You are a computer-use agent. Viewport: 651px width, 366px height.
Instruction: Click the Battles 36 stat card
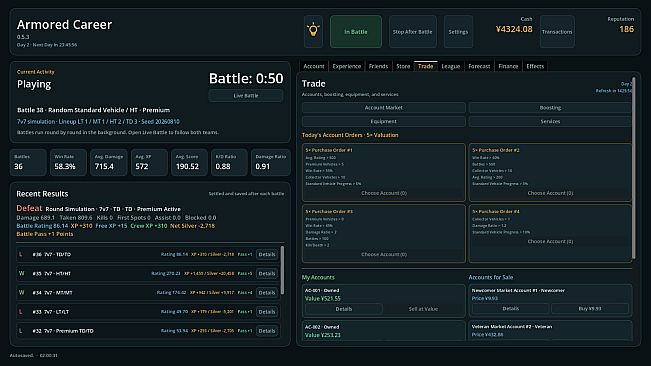(x=28, y=162)
